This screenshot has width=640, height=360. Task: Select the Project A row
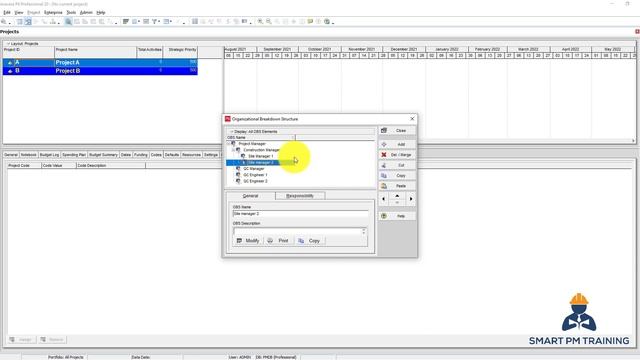click(x=100, y=62)
